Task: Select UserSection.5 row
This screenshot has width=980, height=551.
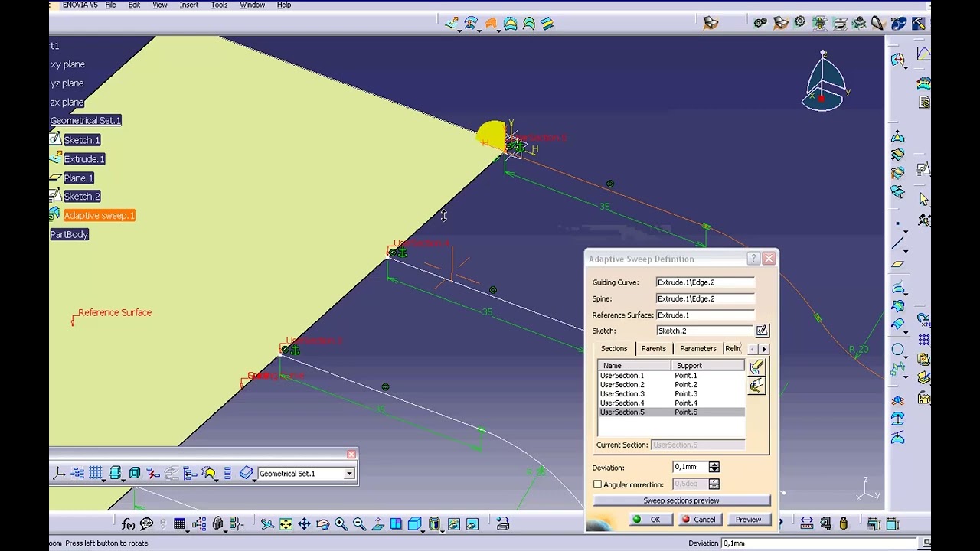Action: (x=671, y=412)
